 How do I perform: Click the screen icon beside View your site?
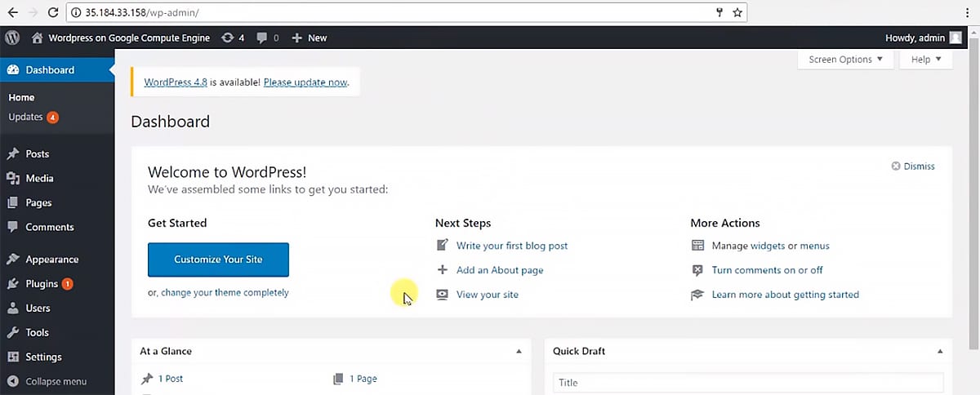point(443,294)
